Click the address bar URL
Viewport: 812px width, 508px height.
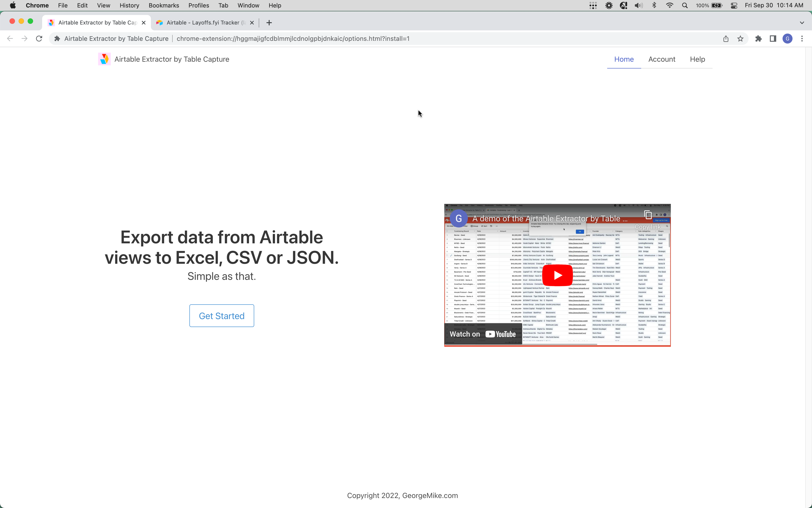coord(293,39)
